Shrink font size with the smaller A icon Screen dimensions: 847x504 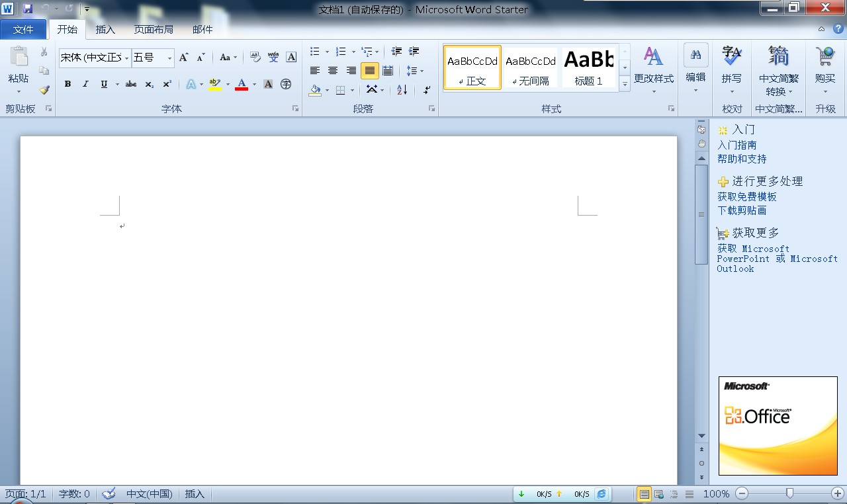tap(201, 58)
